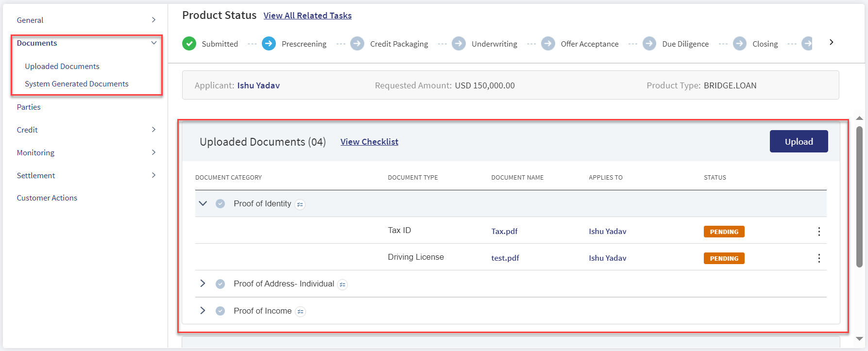Open the View All Related Tasks link

[x=307, y=16]
